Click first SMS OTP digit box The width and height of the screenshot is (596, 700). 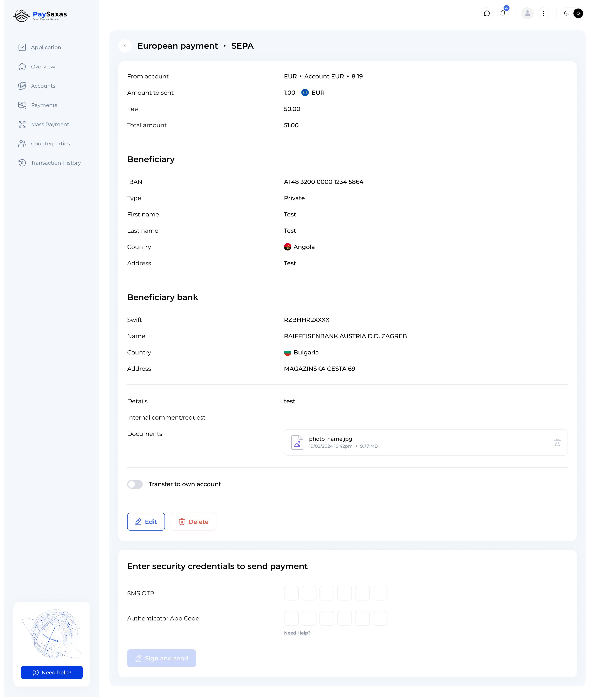click(x=291, y=593)
